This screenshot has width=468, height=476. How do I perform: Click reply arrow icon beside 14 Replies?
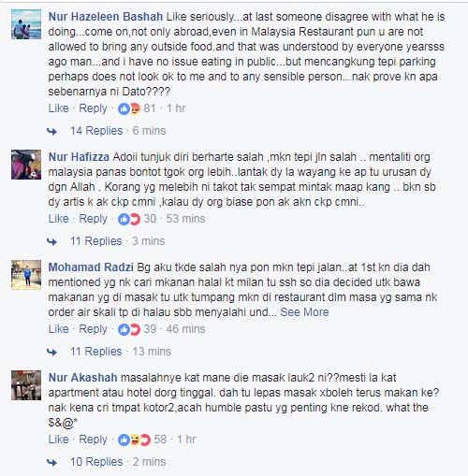tap(51, 131)
